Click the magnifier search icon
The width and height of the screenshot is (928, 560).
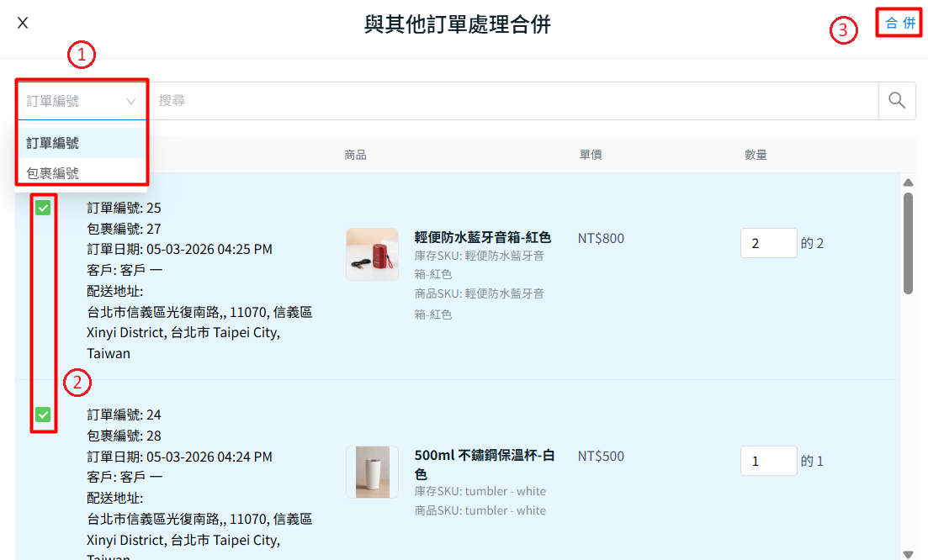(x=897, y=101)
